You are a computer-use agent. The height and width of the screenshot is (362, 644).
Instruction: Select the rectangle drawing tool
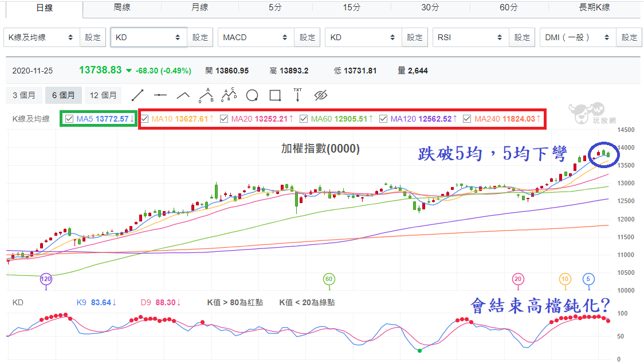pos(275,95)
